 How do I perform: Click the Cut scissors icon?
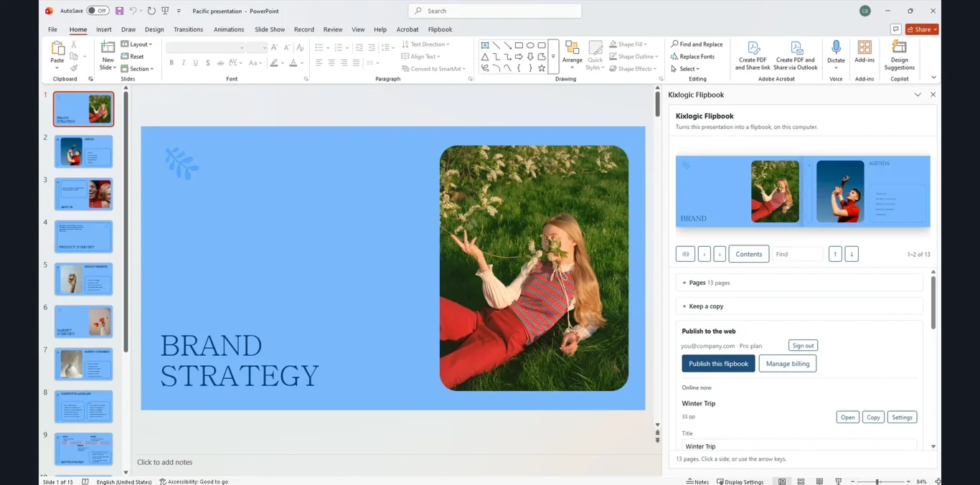point(73,44)
